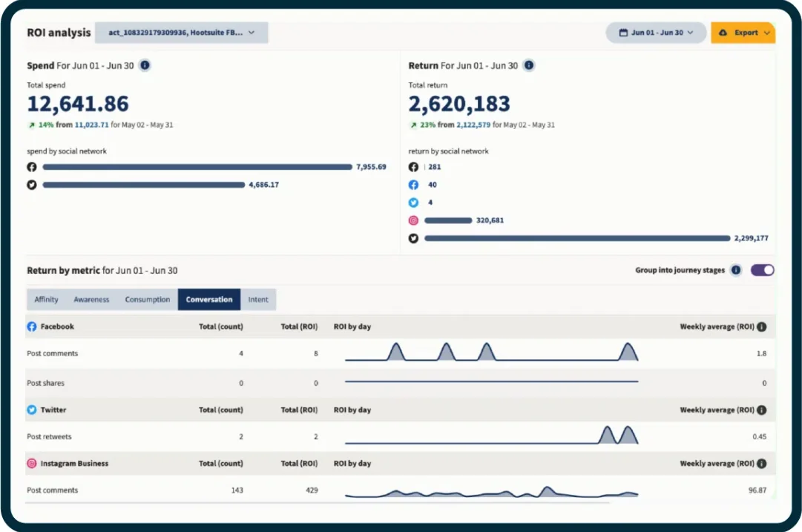Click the Twitter icon under spend by social network
802x532 pixels.
click(x=31, y=185)
